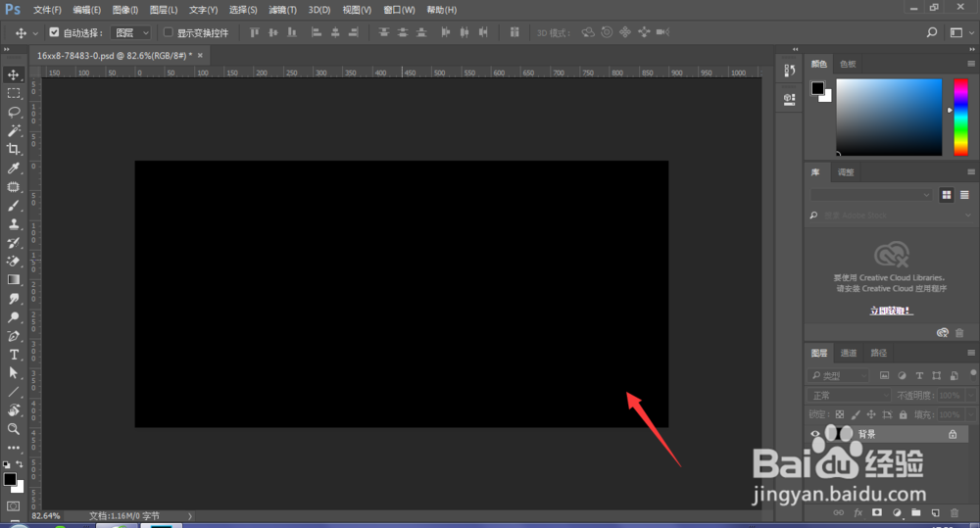Switch library to grid view

tap(947, 195)
